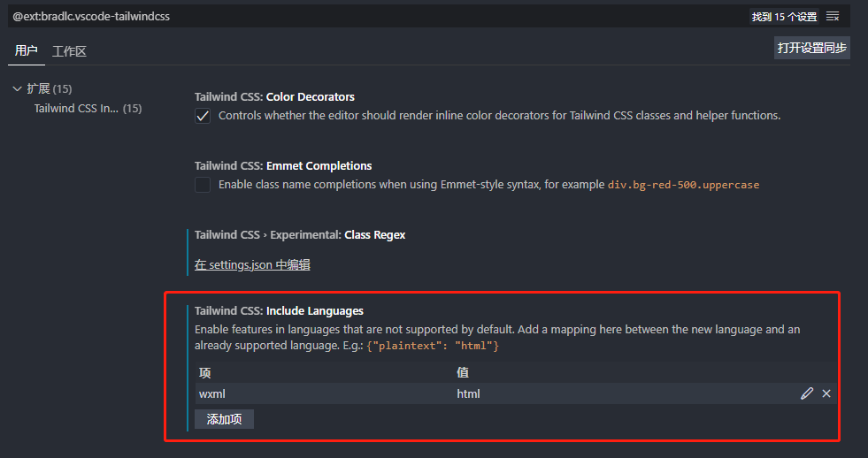Open the 在 settings.json 中编辑 link
The height and width of the screenshot is (458, 868).
tap(252, 264)
